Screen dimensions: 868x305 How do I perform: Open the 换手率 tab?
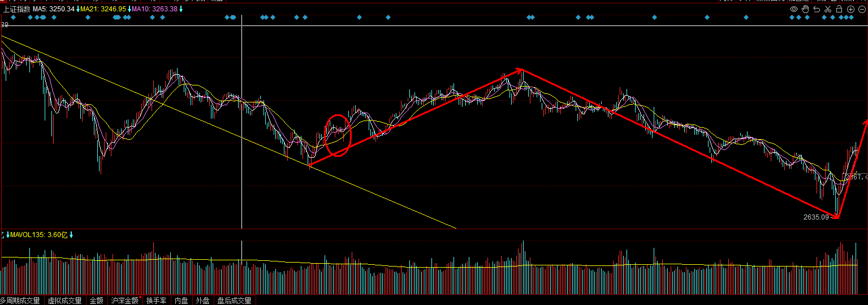pos(156,300)
